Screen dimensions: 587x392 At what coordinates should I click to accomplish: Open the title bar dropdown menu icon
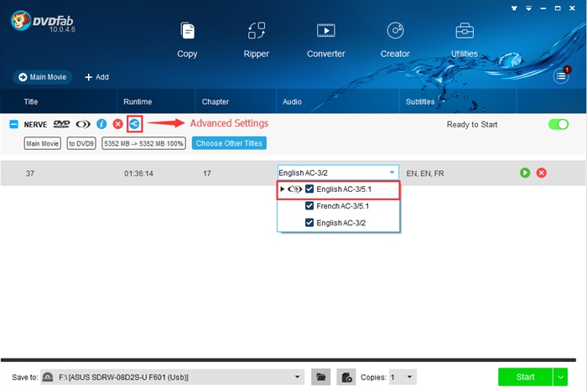coord(528,8)
